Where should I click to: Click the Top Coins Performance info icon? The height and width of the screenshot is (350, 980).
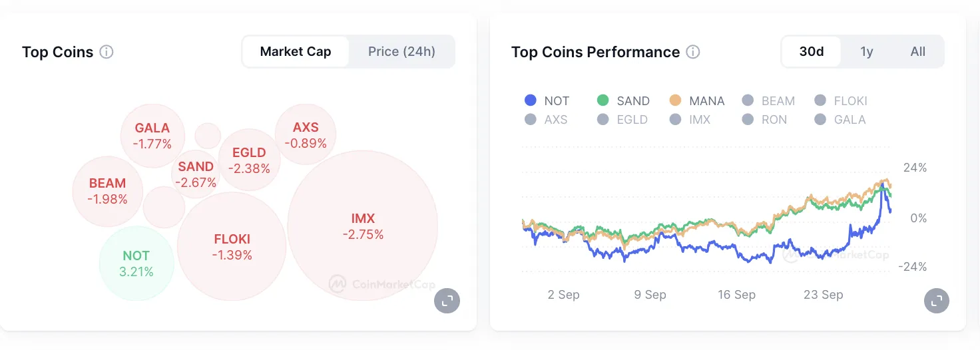[693, 52]
